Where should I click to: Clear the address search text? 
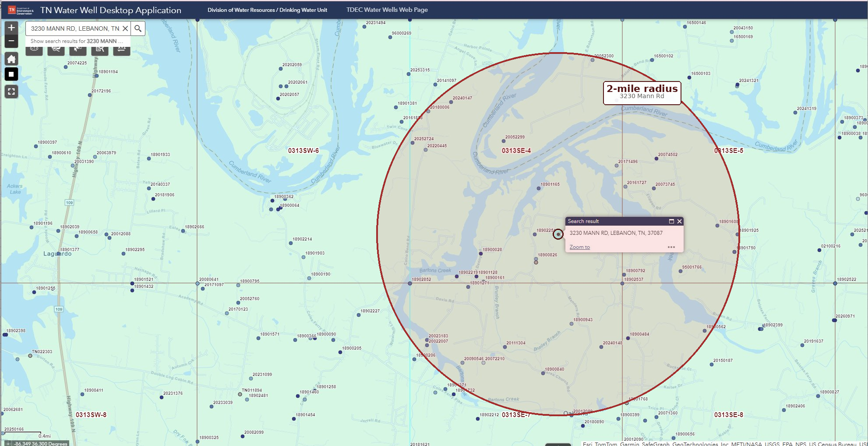(125, 28)
